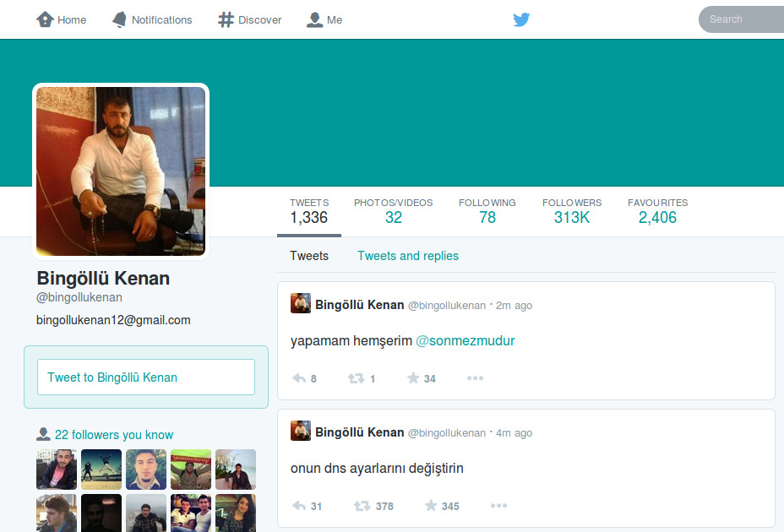Favourite the 'onun dns ayarlarını' tweet
Image resolution: width=784 pixels, height=532 pixels.
pyautogui.click(x=431, y=506)
